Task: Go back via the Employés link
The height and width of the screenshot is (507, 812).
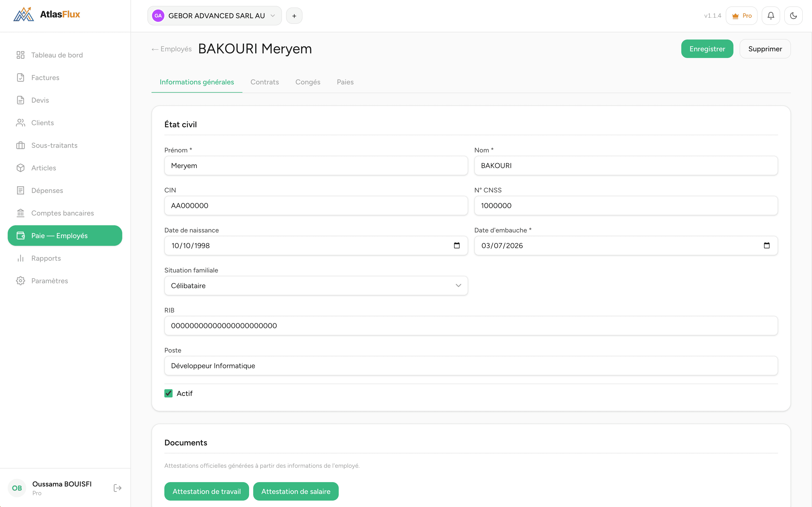Action: coord(172,49)
